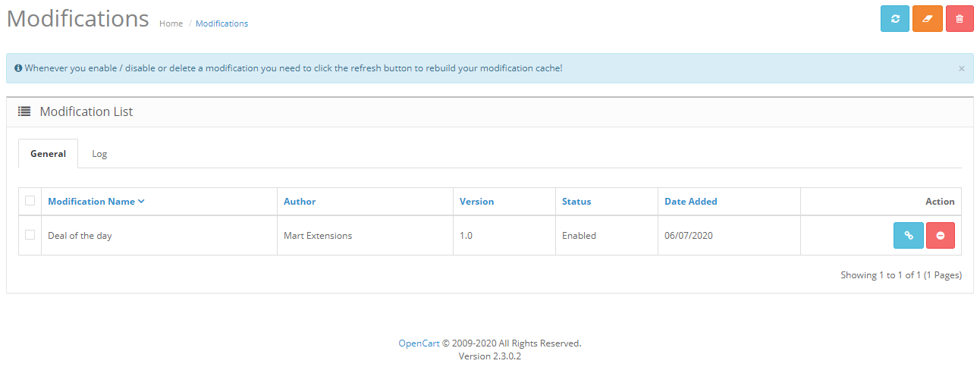The image size is (980, 370).
Task: Switch to the Log tab
Action: (99, 154)
